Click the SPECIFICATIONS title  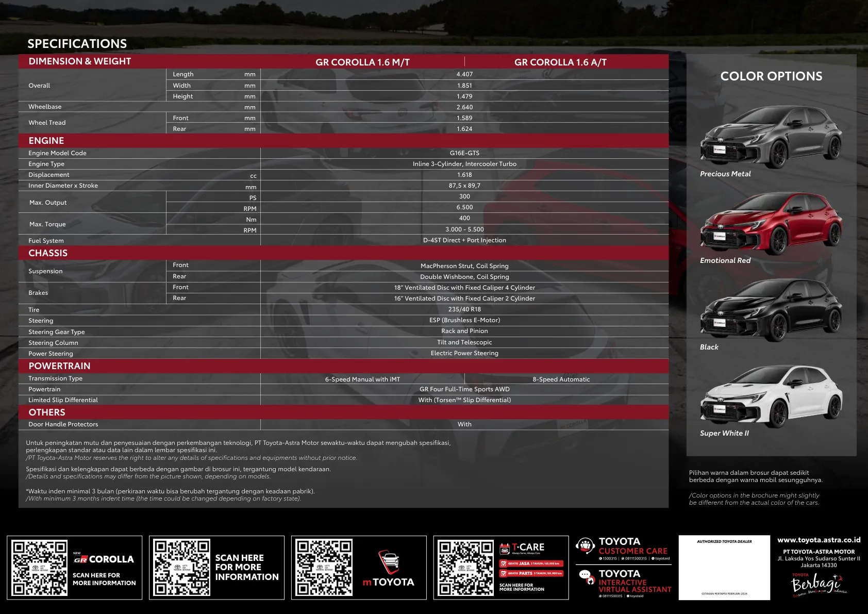point(77,44)
